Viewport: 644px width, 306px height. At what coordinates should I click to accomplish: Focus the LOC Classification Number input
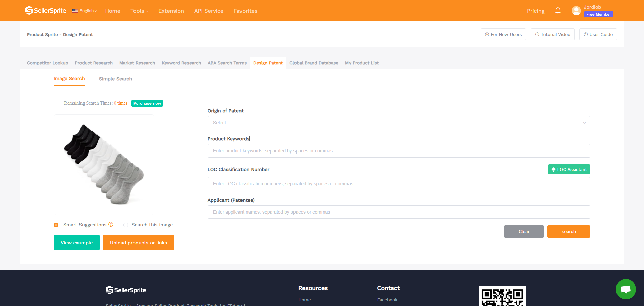[x=399, y=184]
